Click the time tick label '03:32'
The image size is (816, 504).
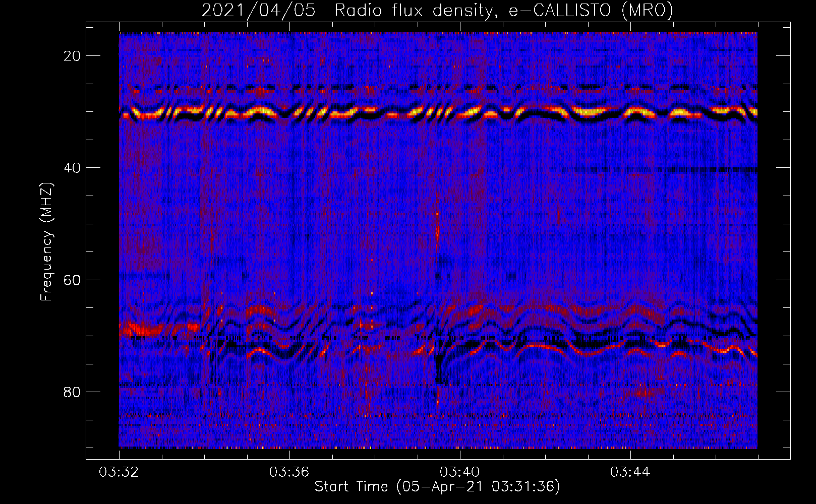tap(119, 472)
